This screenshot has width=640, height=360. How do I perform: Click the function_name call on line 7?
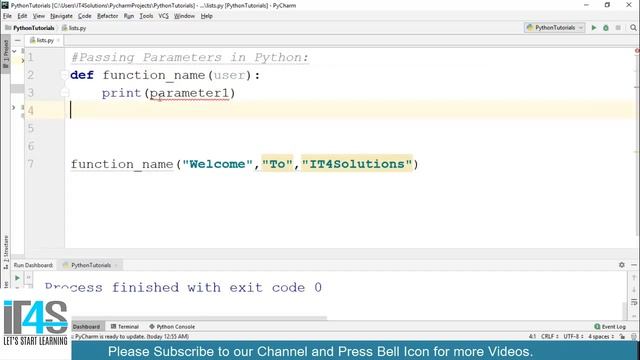point(122,164)
